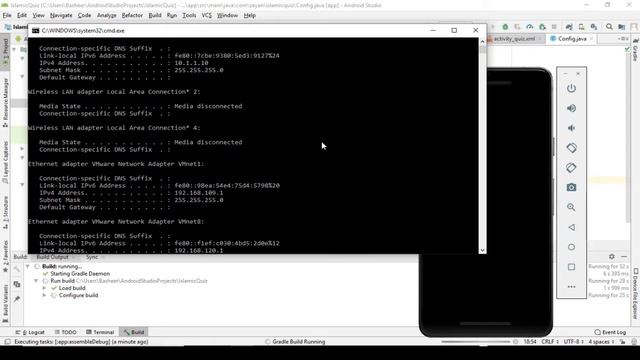This screenshot has height=360, width=640.
Task: Click the emulator power button
Action: (571, 88)
